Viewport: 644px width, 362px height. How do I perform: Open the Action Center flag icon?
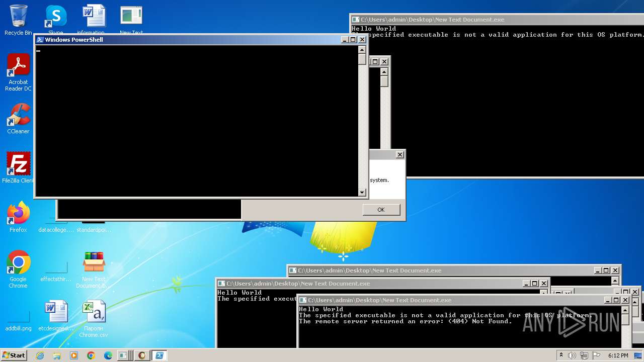point(596,355)
